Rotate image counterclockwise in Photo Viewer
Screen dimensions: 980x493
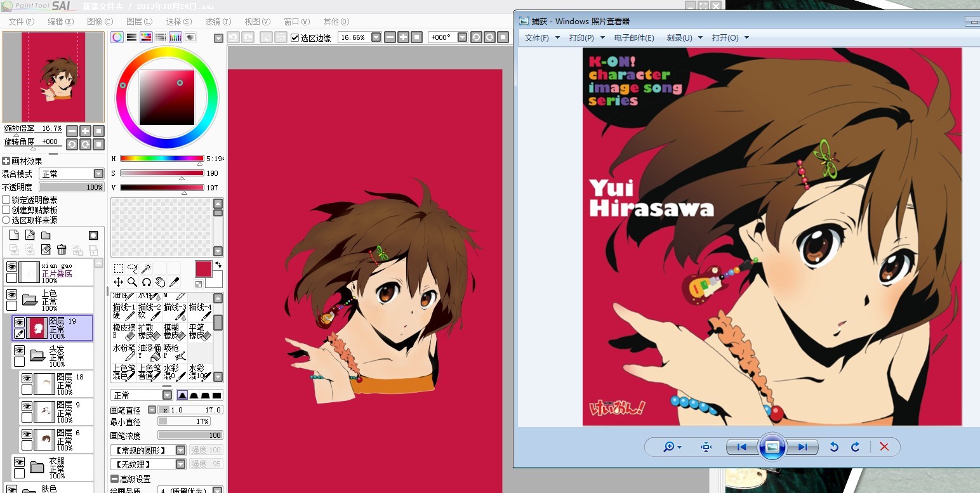click(x=834, y=447)
